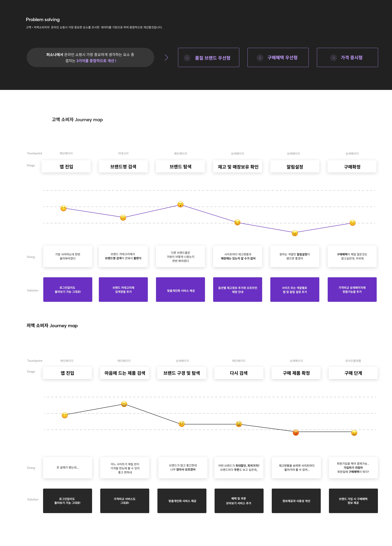Click the expressionless emoji under 브랜드명 검색
Screen dimensions: 392x546
pos(123,218)
